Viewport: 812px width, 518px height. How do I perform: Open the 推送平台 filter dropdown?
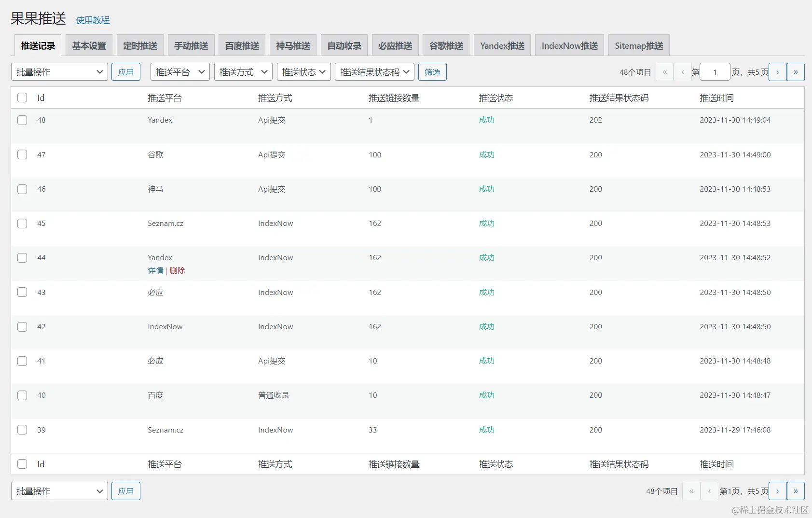[180, 72]
